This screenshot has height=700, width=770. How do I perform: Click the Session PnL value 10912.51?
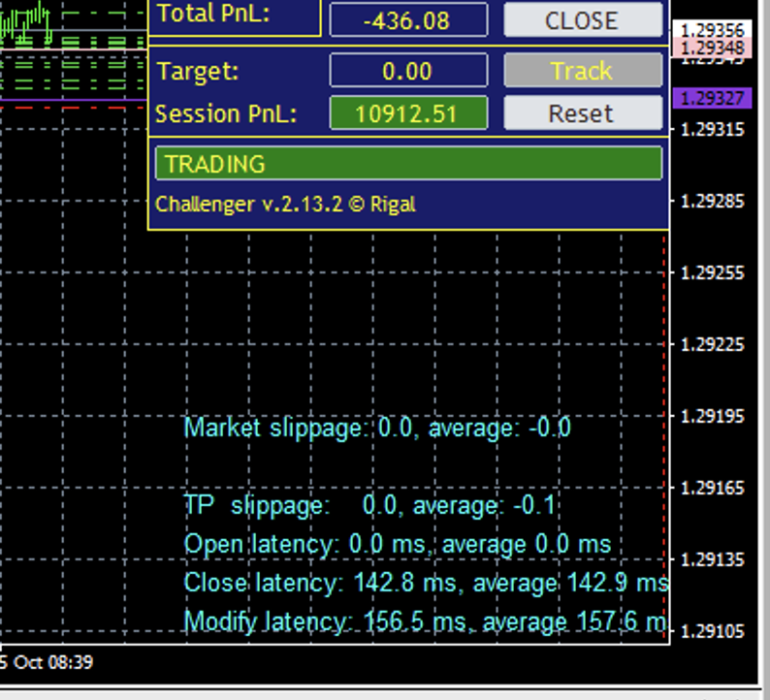coord(408,112)
